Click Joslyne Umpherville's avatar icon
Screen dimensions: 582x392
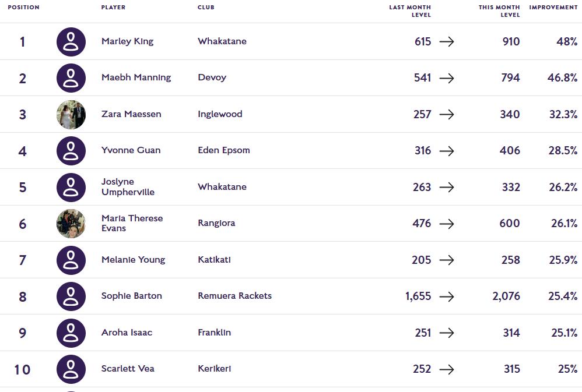[71, 188]
